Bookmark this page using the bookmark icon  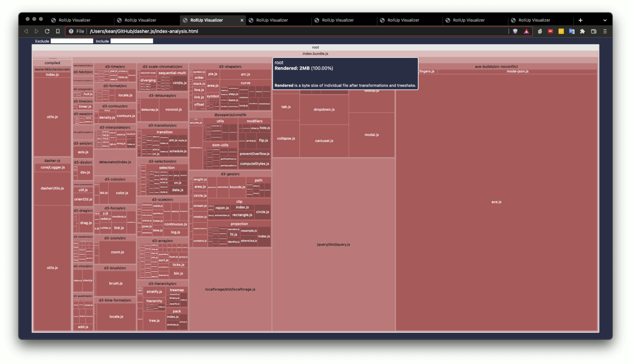tap(58, 31)
